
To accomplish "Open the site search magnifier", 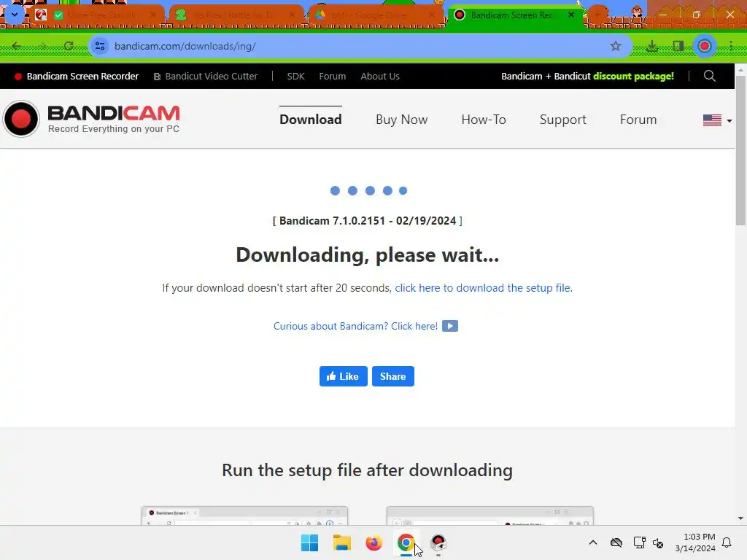I will pos(709,76).
